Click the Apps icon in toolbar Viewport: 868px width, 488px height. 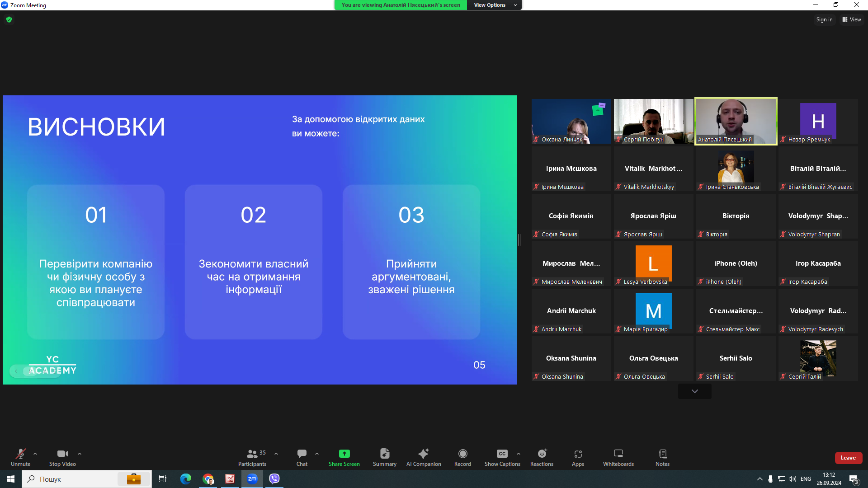click(x=578, y=454)
